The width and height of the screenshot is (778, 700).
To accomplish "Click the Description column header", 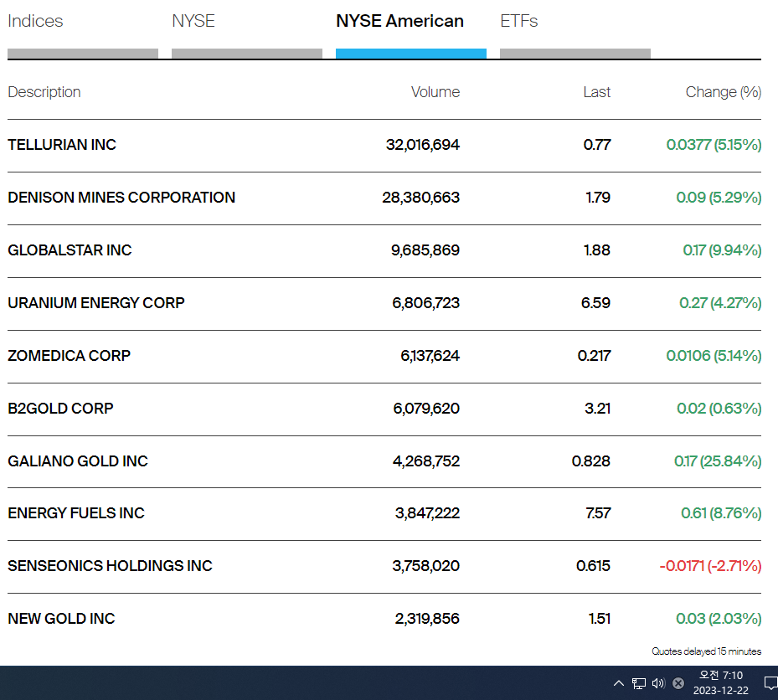I will point(44,92).
